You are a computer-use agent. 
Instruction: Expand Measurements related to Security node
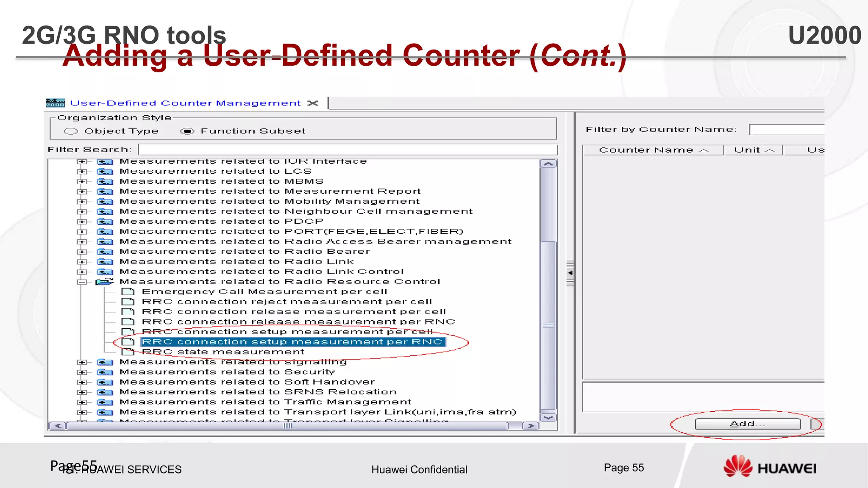pos(82,372)
